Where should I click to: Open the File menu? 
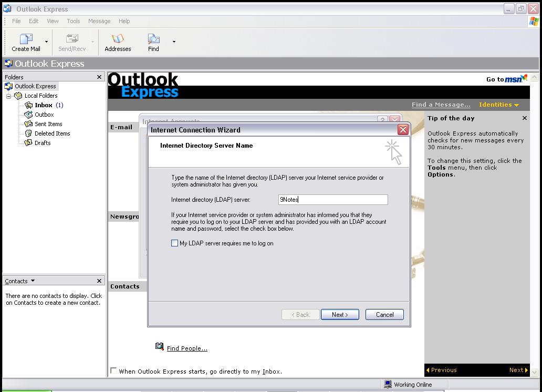tap(16, 21)
